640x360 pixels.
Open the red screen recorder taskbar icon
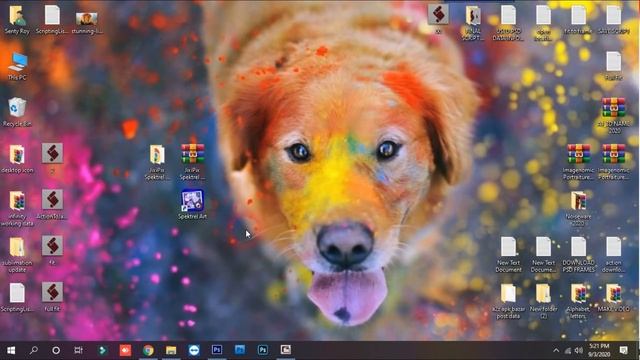[125, 350]
